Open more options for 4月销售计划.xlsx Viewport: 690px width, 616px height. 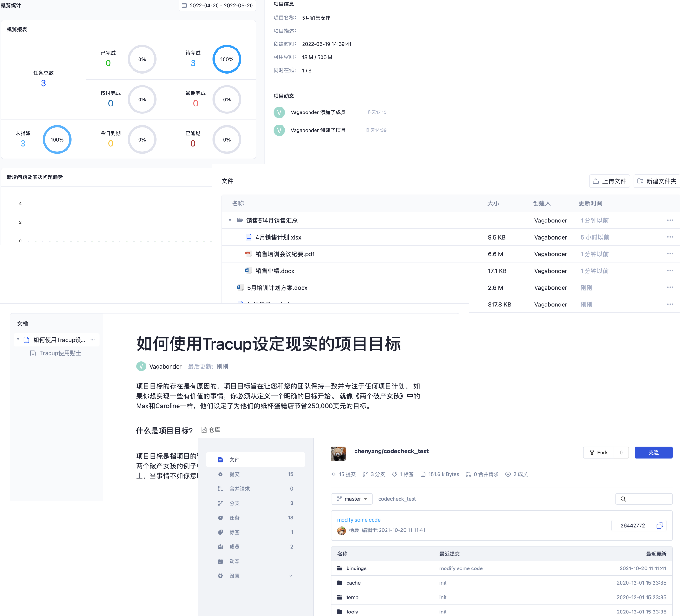670,237
